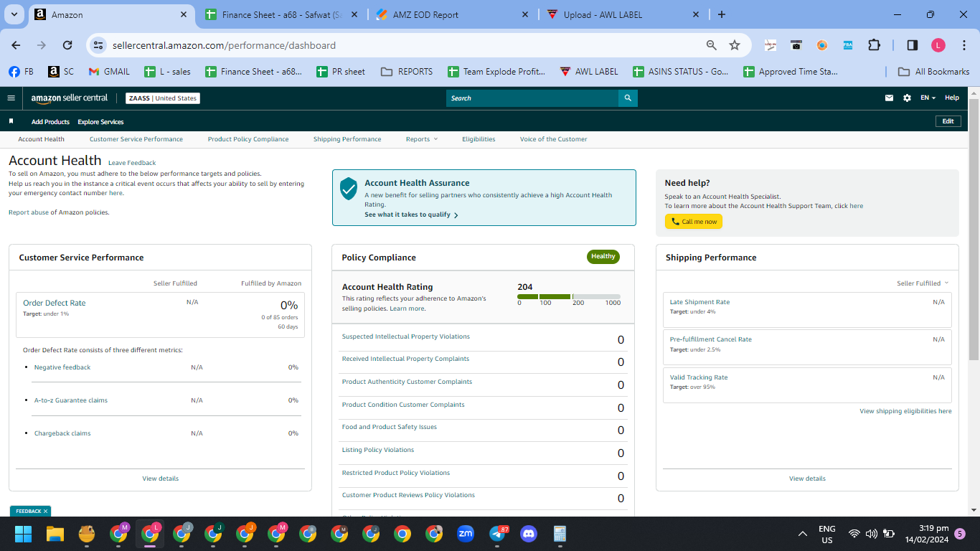Close the FEEDBACK tab with its X
The width and height of the screenshot is (980, 551).
click(45, 512)
